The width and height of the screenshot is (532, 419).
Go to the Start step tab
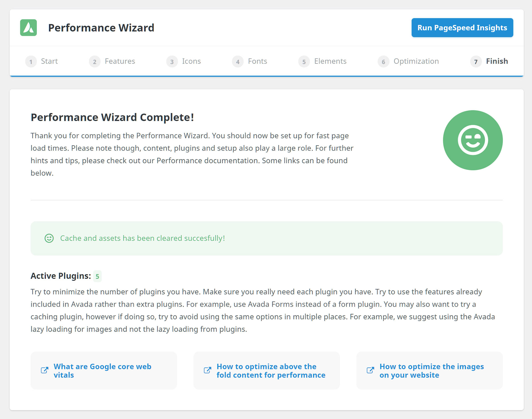pyautogui.click(x=42, y=61)
